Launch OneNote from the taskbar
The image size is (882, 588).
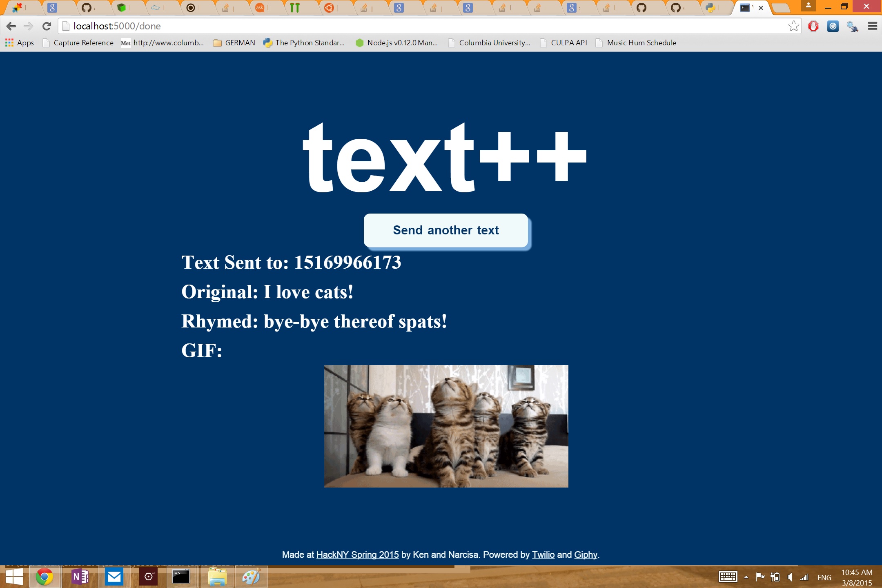click(80, 577)
